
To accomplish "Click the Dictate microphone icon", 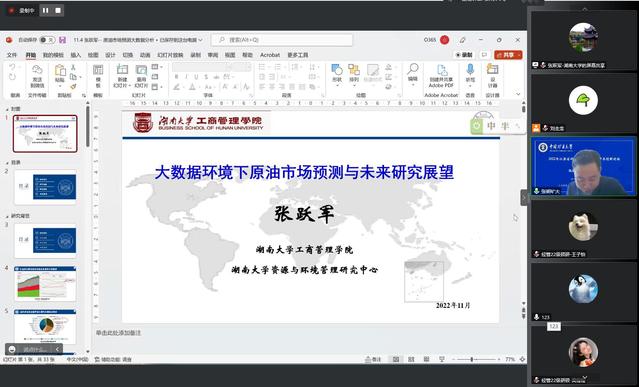I will point(470,73).
